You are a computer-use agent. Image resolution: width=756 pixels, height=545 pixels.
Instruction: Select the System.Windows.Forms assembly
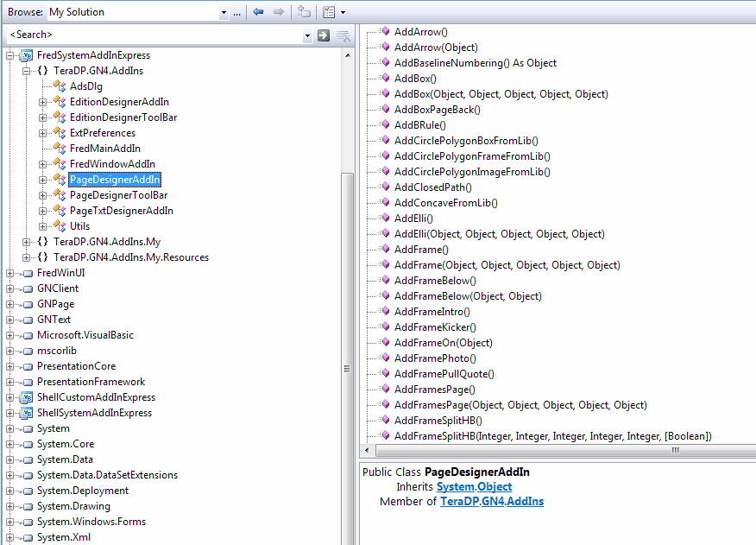click(91, 522)
